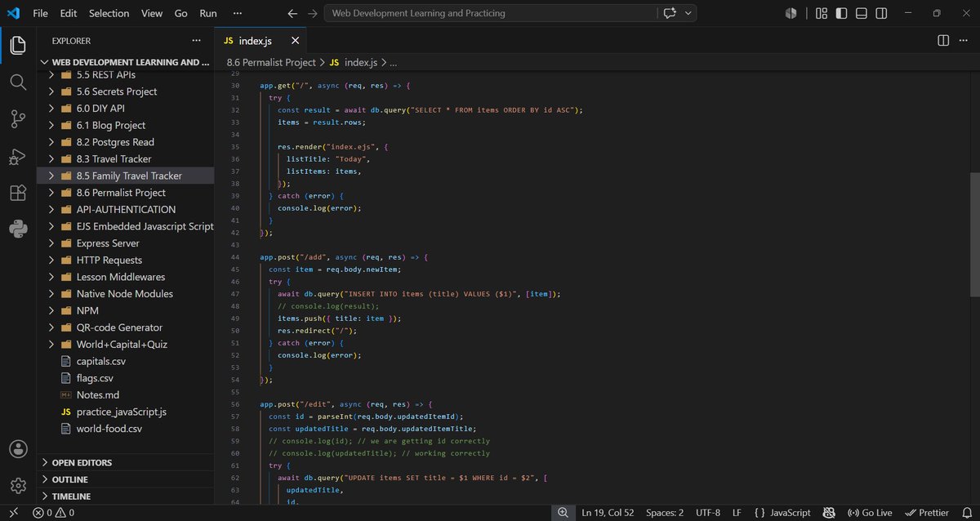Click Prettier in the status bar
This screenshot has width=980, height=521.
tap(927, 513)
